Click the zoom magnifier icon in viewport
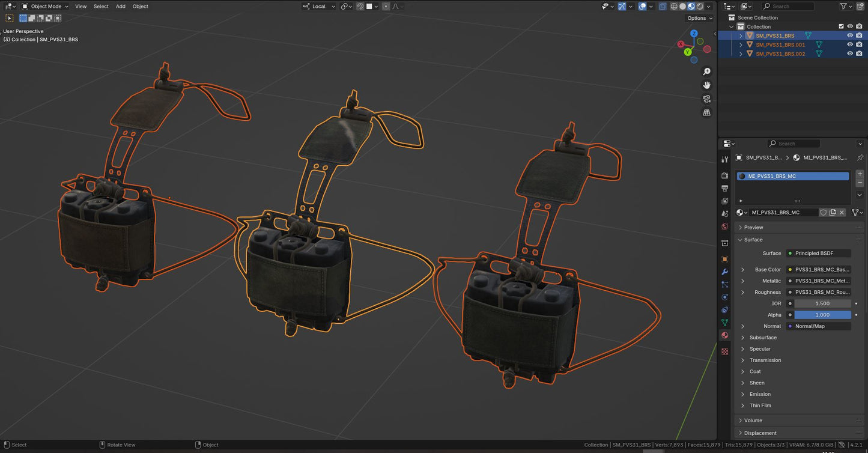868x453 pixels. [x=706, y=71]
